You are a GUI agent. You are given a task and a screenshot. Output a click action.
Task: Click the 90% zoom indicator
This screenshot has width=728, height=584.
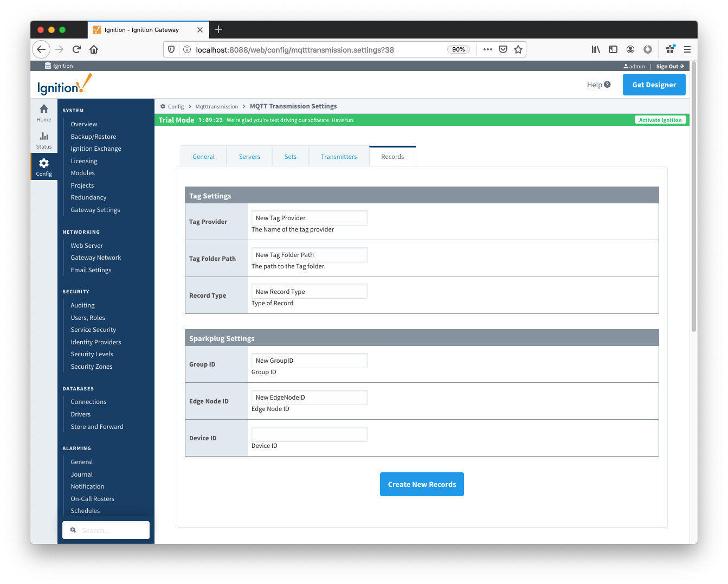(x=459, y=49)
